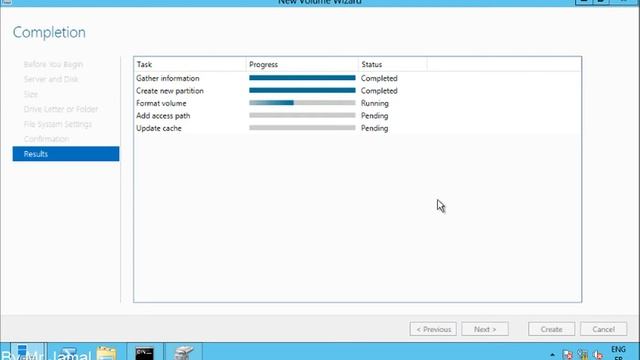Screen dimensions: 640x360
Task: Open the network status tray icon
Action: click(583, 355)
